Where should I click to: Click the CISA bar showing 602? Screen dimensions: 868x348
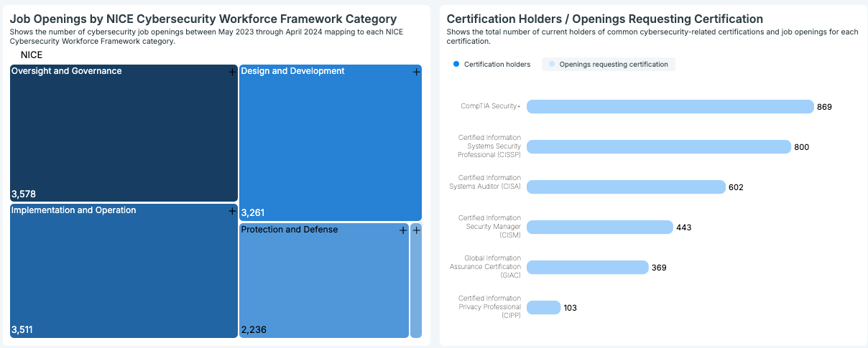tap(626, 187)
